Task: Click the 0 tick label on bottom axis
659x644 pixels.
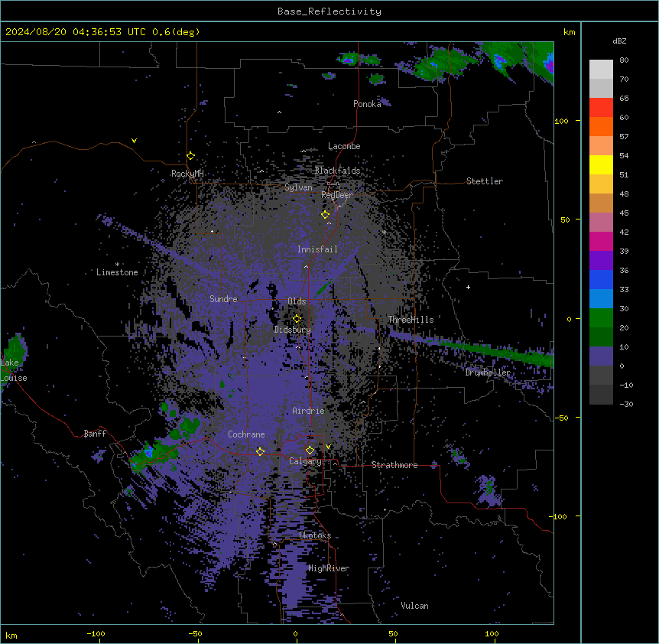Action: tap(295, 634)
